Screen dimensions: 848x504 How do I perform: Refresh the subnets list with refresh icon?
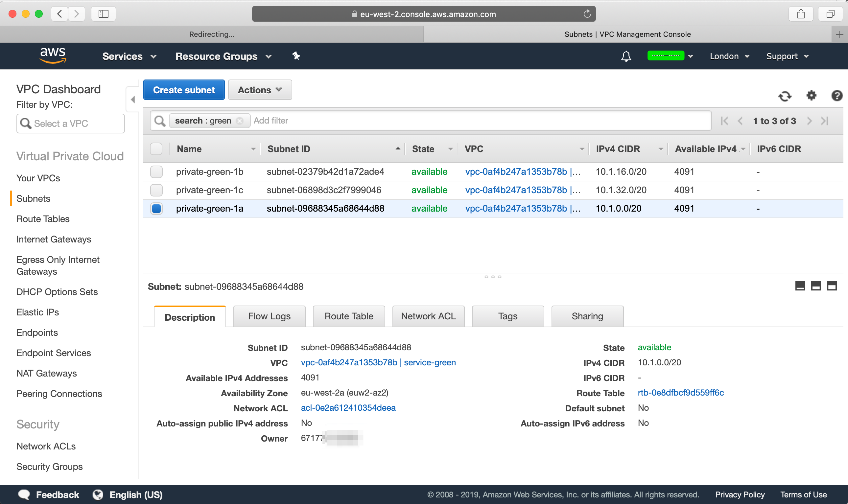tap(785, 96)
